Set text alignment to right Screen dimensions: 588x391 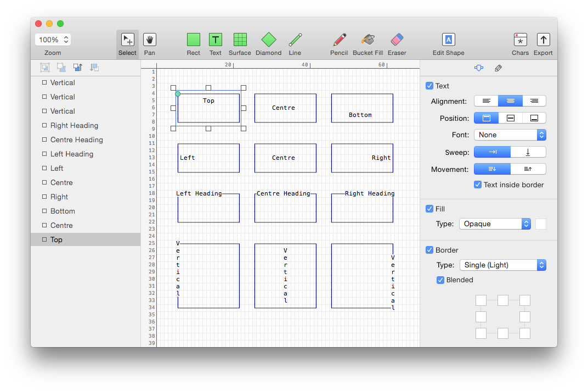point(534,101)
